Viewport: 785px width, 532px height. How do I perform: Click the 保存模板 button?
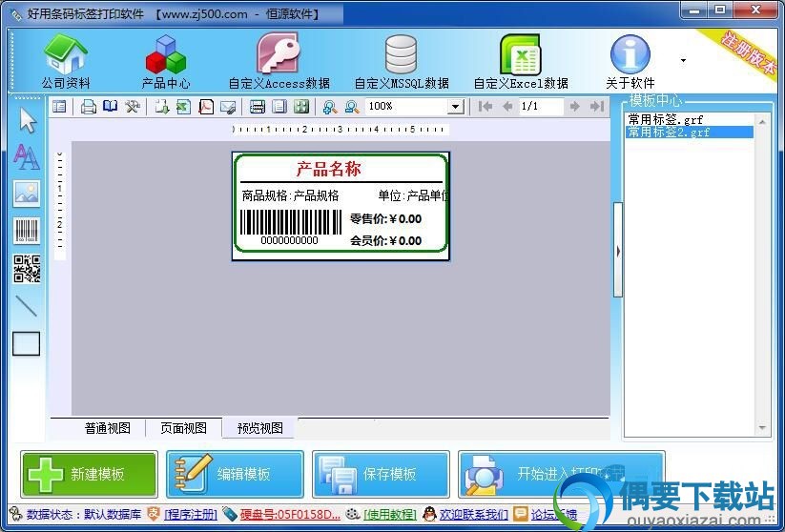(381, 474)
